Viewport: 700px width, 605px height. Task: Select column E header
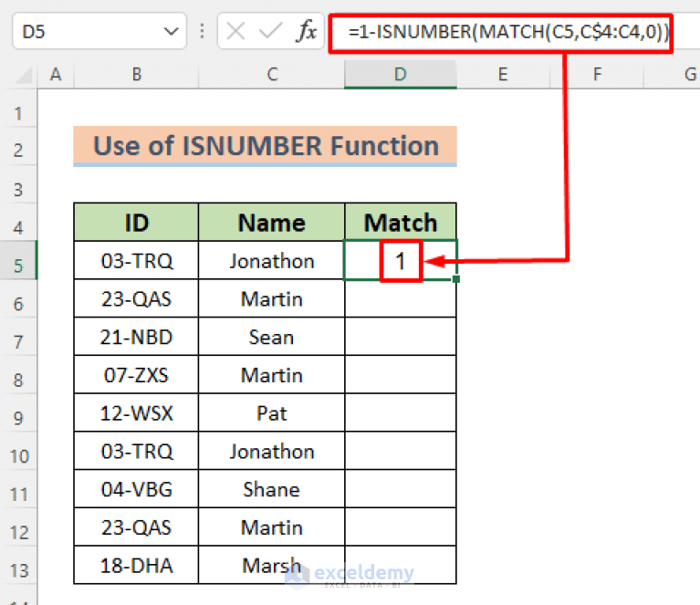tap(503, 75)
